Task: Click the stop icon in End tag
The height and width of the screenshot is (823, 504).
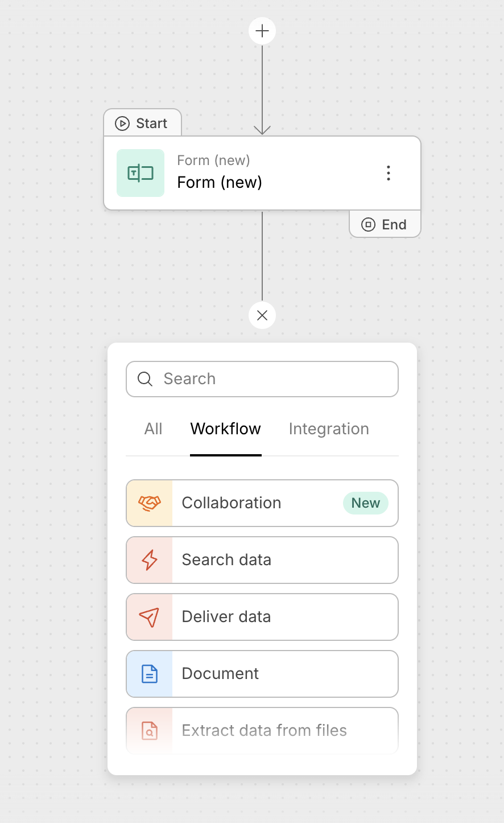Action: point(369,225)
